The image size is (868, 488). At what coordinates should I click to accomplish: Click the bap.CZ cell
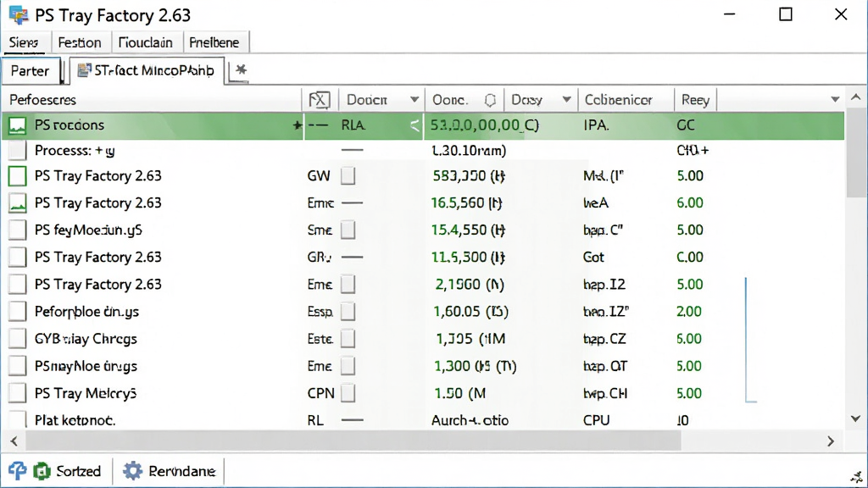604,339
